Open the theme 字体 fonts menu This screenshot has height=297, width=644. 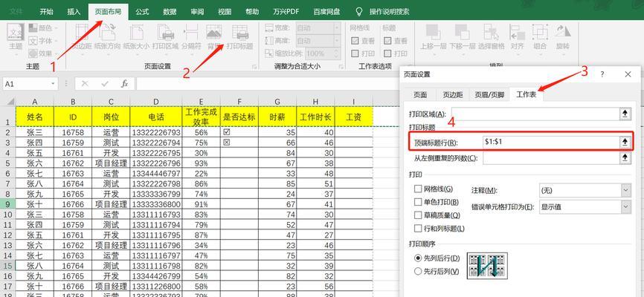(x=42, y=41)
